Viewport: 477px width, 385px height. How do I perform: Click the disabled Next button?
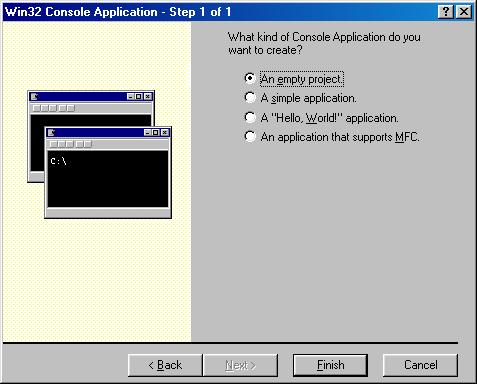click(240, 365)
